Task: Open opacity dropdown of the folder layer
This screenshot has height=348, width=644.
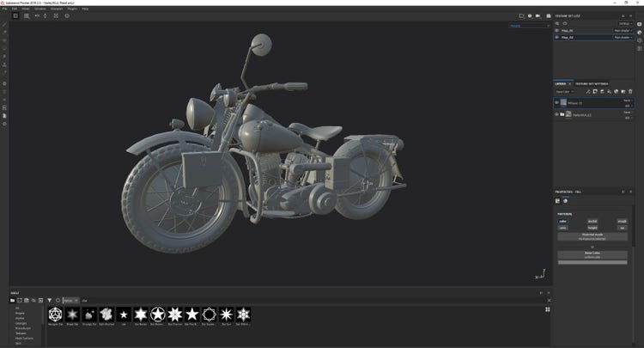Action: coord(628,118)
